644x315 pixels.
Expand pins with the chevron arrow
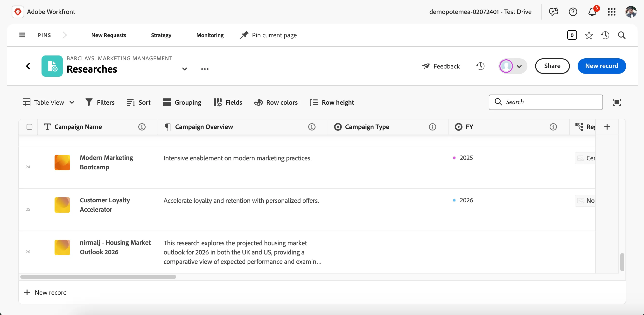[x=64, y=35]
